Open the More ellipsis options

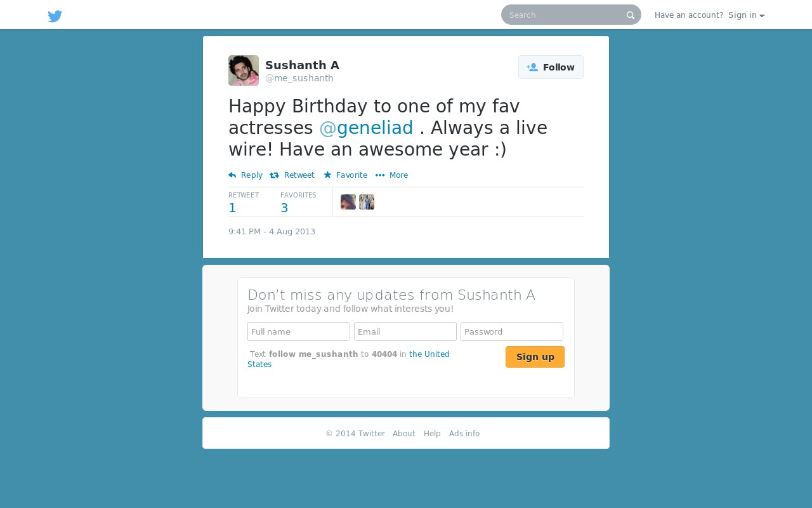pyautogui.click(x=391, y=175)
